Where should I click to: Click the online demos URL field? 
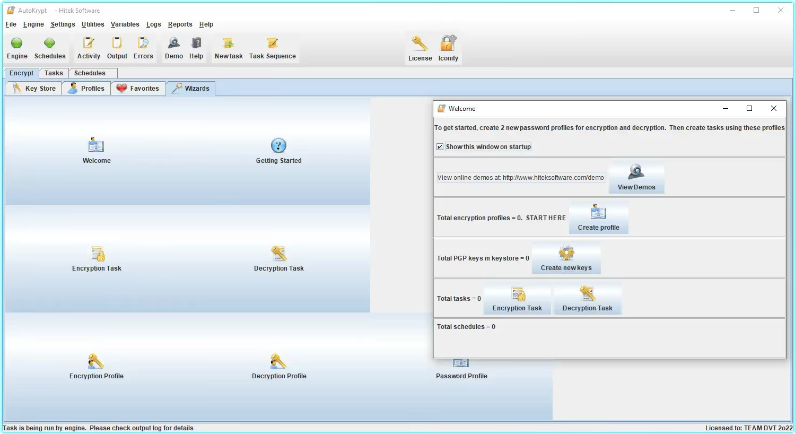coord(521,177)
